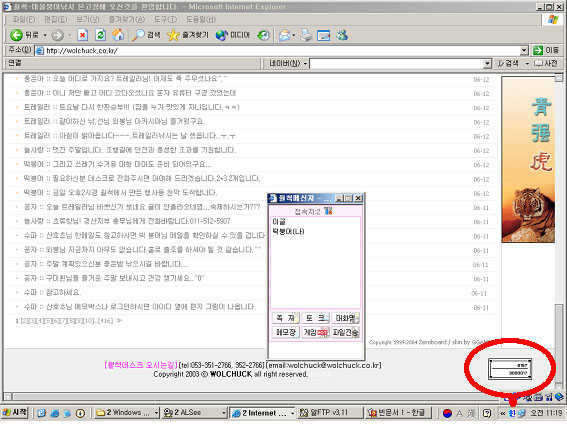The image size is (567, 425).
Task: Open the Media globe toolbar button
Action: click(233, 35)
